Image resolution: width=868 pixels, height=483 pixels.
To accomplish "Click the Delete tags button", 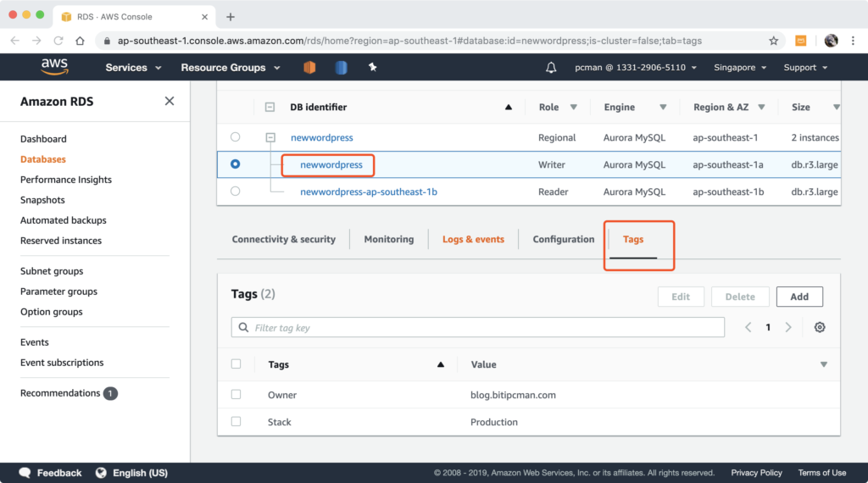I will point(740,297).
